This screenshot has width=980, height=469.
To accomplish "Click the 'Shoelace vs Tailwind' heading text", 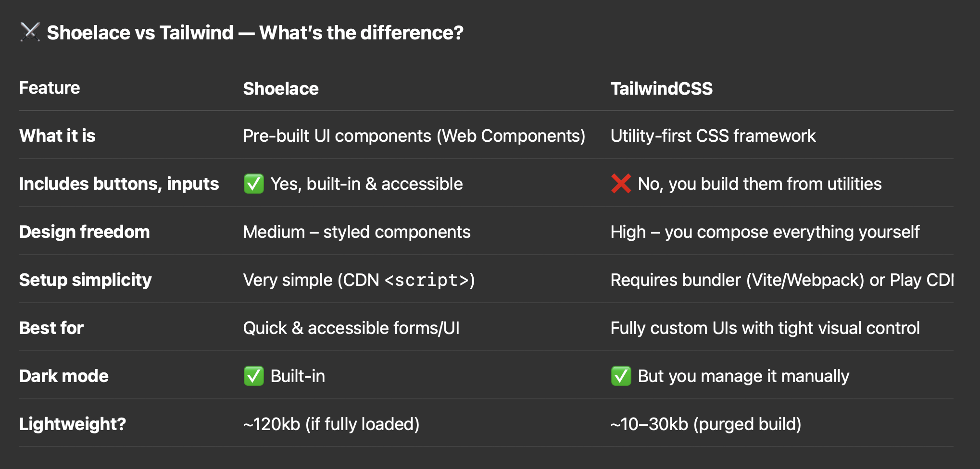I will (140, 33).
